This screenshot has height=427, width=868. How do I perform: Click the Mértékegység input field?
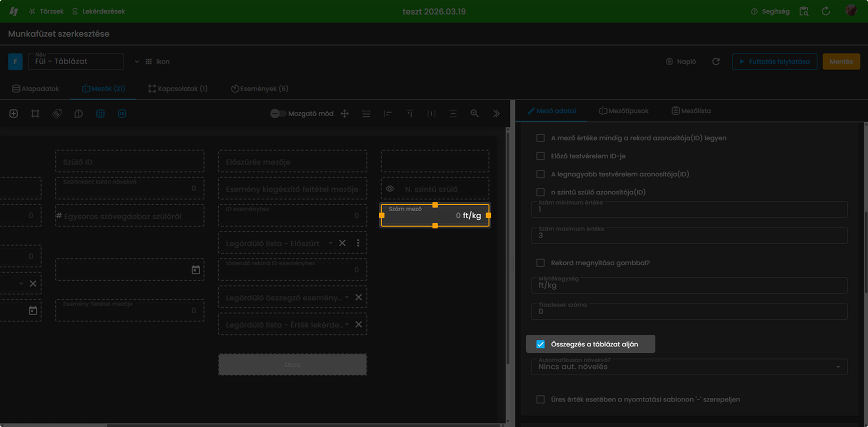689,285
